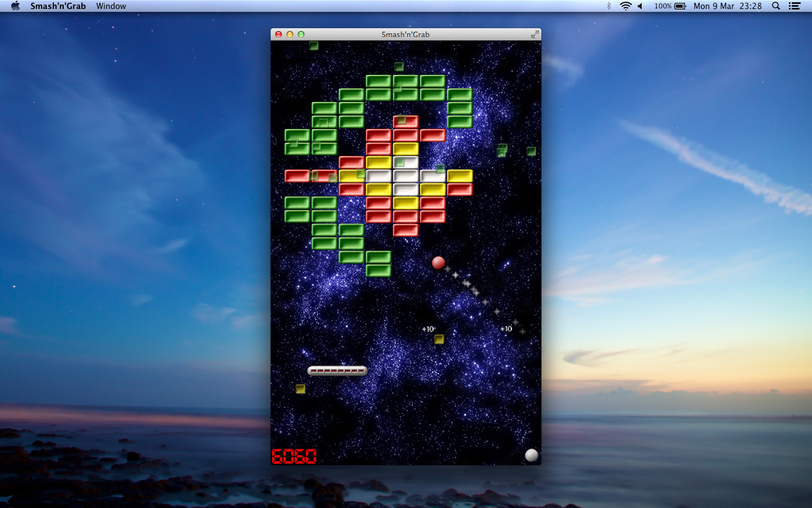Click the far-left red brick
Viewport: 812px width, 508px height.
point(297,176)
